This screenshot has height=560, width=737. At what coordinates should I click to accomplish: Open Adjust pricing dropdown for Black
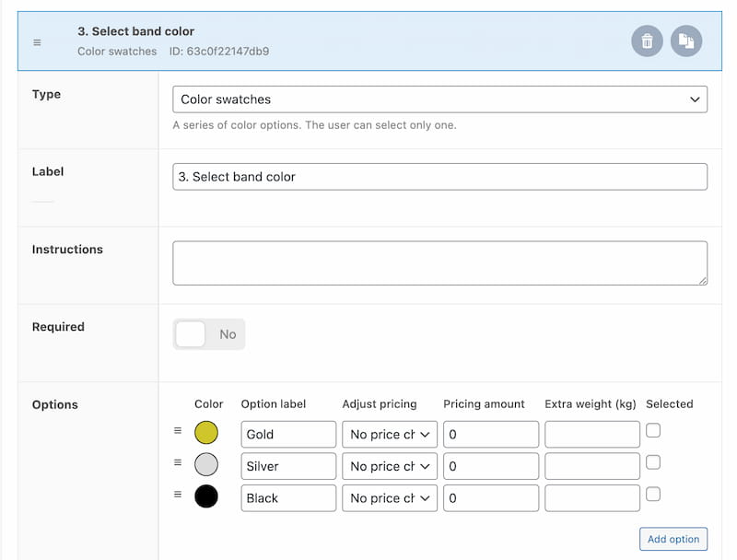(x=390, y=498)
